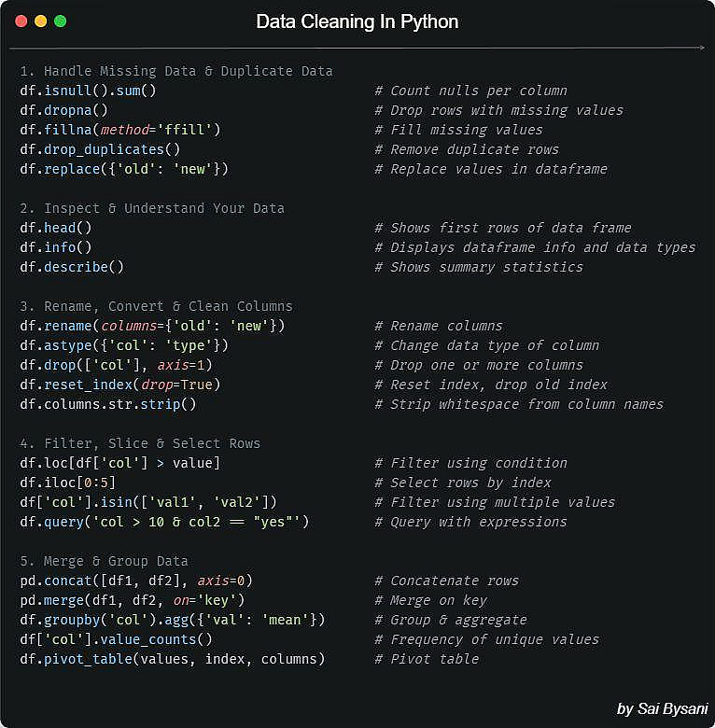Select the df.reset_index(drop=True) line
The image size is (715, 728).
pyautogui.click(x=119, y=385)
